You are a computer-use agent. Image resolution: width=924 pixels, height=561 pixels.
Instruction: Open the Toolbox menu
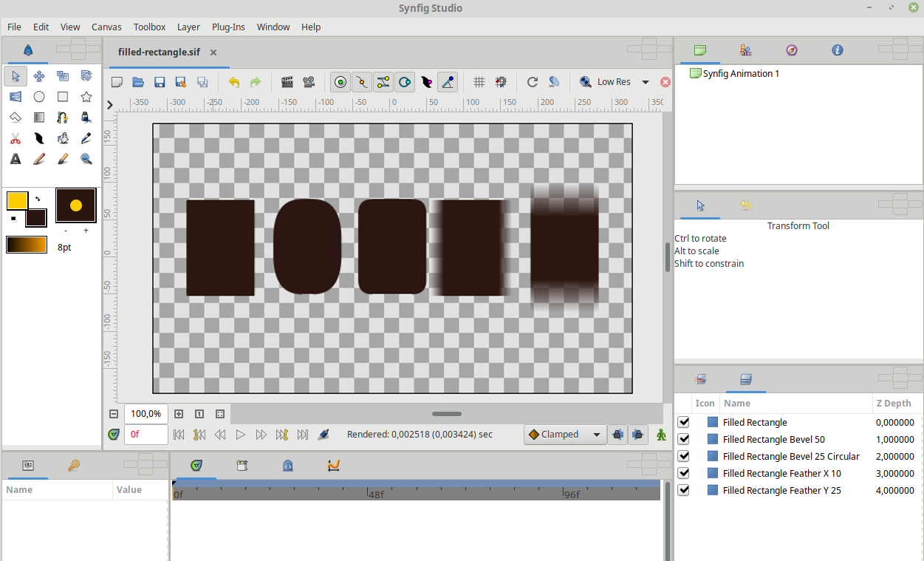tap(149, 27)
